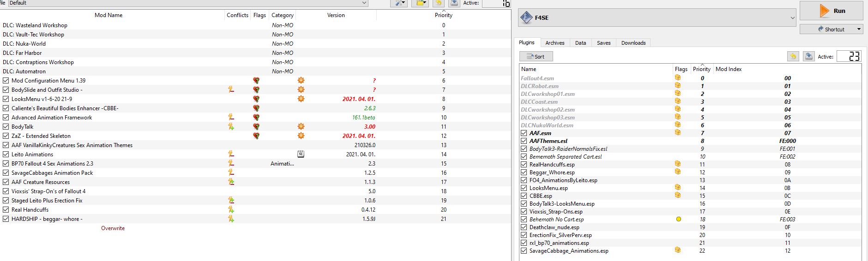The image size is (868, 261).
Task: Create plugin list backup icon
Action: point(808,56)
